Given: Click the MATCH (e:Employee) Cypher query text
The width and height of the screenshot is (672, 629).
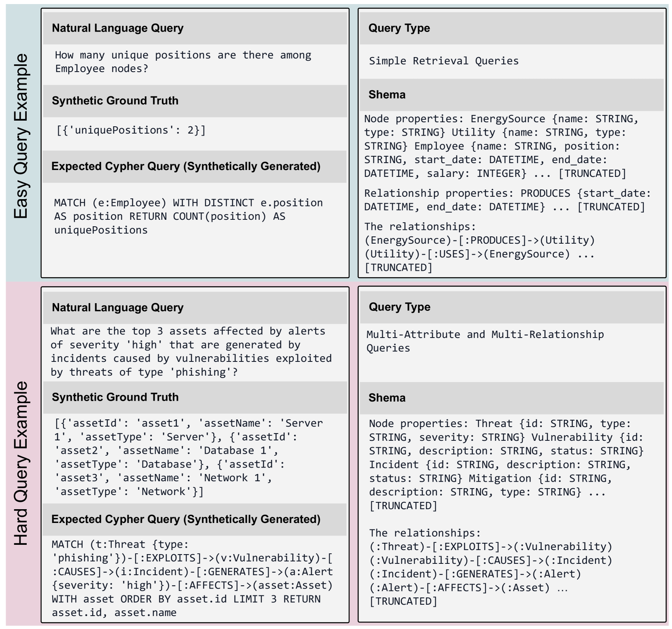Looking at the screenshot, I should pyautogui.click(x=188, y=216).
